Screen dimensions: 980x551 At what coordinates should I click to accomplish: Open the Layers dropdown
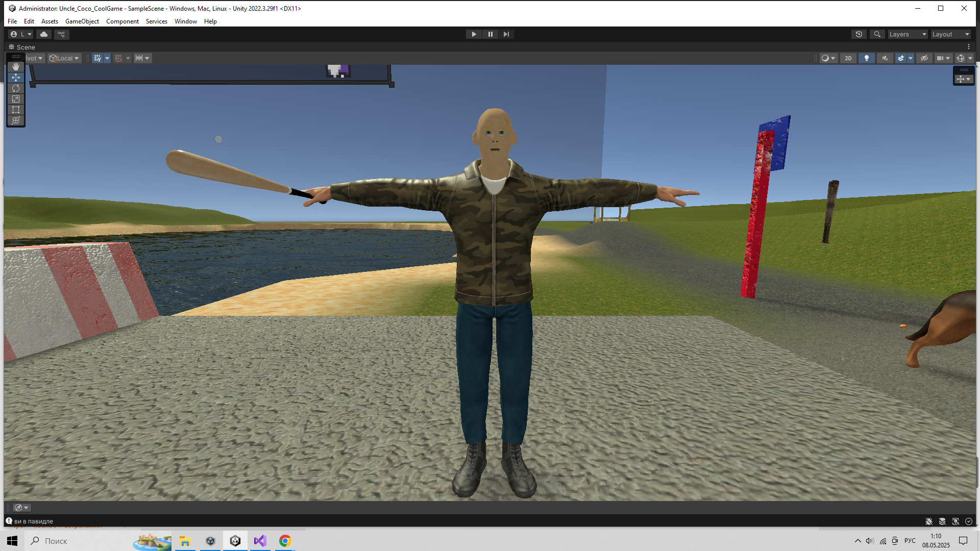click(907, 34)
